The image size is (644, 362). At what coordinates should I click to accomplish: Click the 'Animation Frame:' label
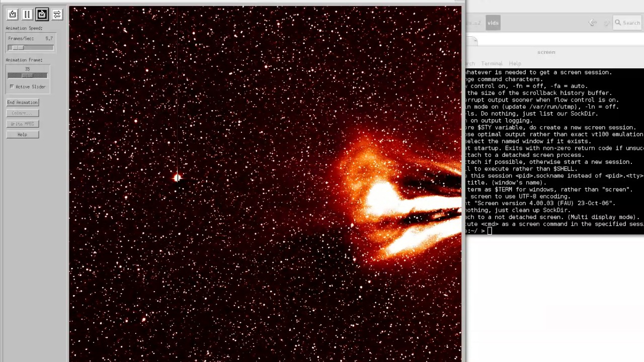pyautogui.click(x=24, y=60)
